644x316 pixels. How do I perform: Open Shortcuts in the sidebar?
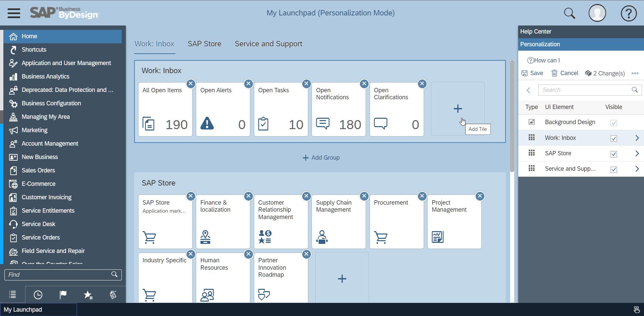pos(62,50)
